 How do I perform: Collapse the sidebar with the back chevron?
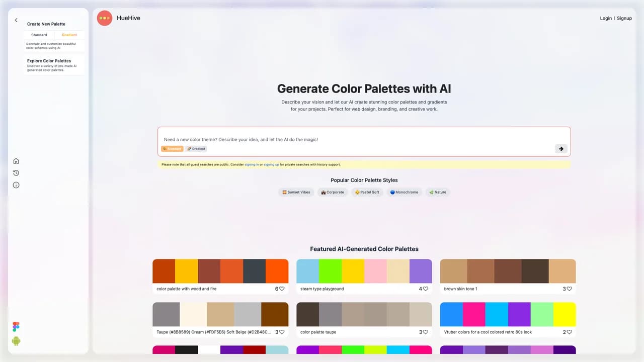point(16,20)
